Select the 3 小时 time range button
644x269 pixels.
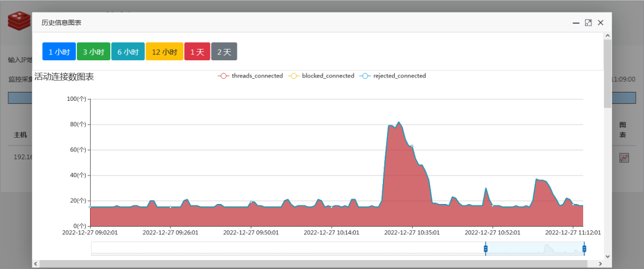coord(93,51)
